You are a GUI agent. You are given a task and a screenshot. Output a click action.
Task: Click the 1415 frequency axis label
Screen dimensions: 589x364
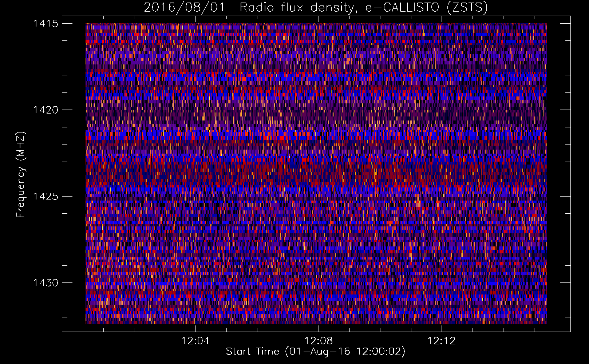pos(46,24)
